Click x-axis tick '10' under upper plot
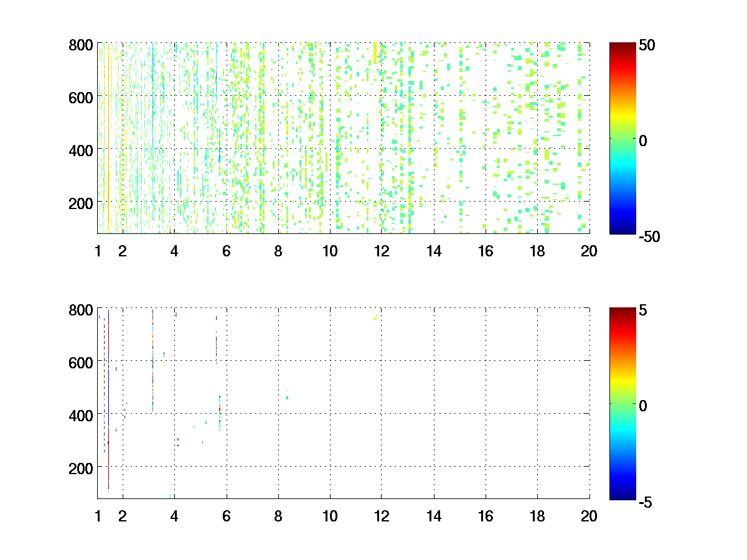This screenshot has width=747, height=560. pos(330,251)
